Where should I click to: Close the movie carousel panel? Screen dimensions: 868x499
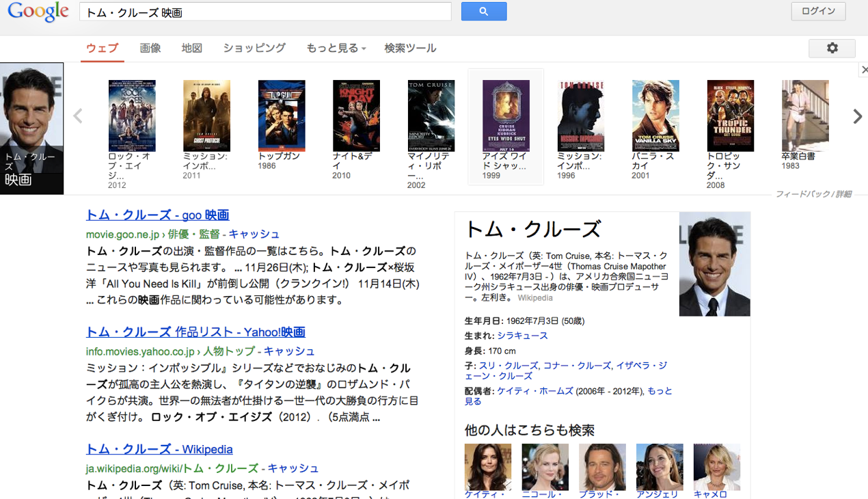864,70
